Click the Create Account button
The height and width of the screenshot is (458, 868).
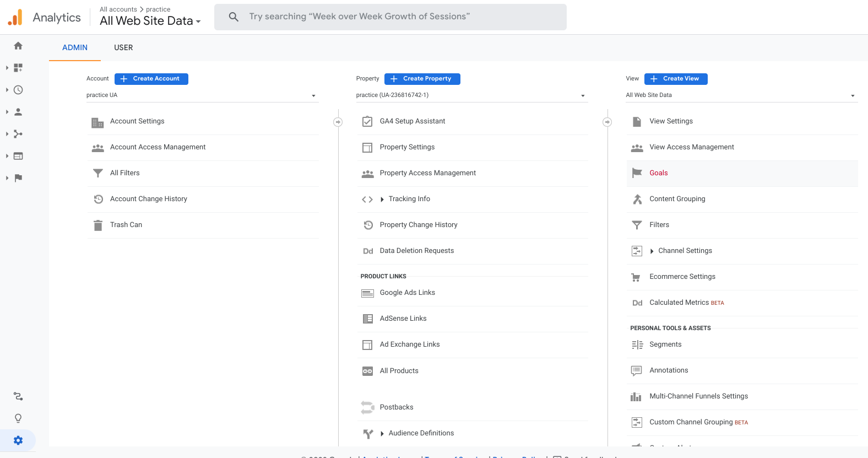click(x=151, y=79)
